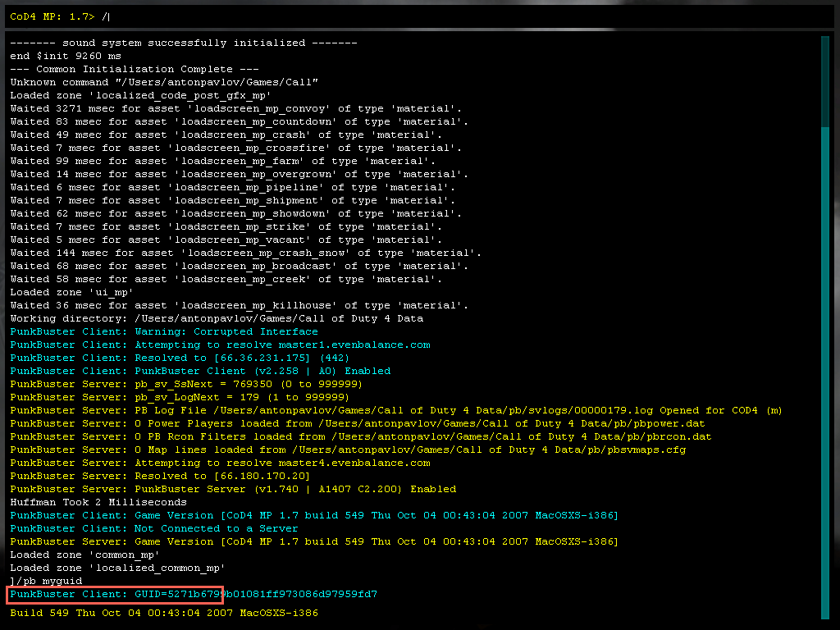The width and height of the screenshot is (840, 630).
Task: Click the loadscreen_mp_crossfire asset line
Action: coord(235,148)
